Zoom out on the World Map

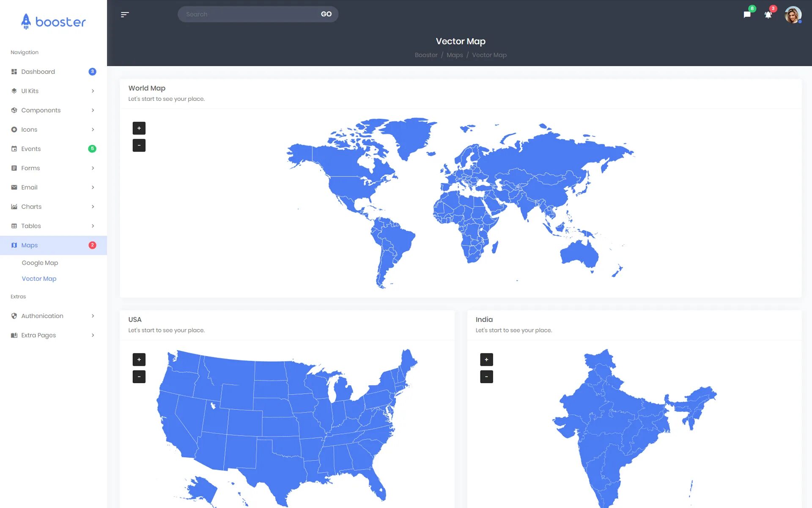click(x=139, y=145)
